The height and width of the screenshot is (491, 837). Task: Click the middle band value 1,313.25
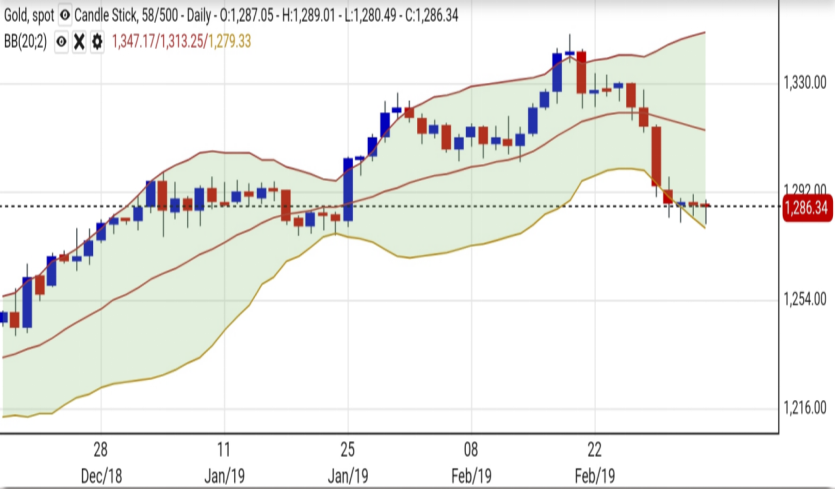point(193,41)
